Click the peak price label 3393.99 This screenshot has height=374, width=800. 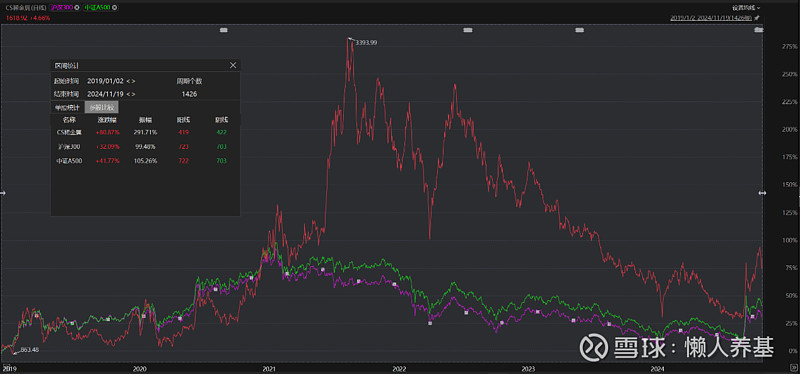tap(366, 43)
